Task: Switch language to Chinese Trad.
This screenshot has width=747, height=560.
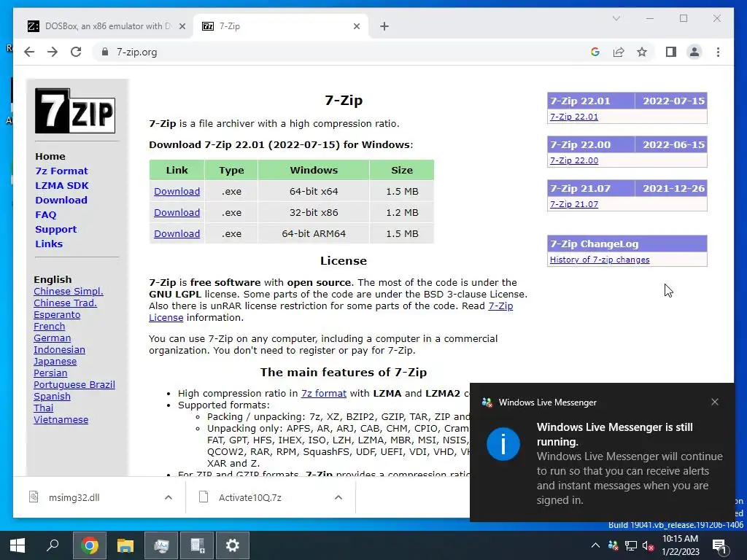Action: coord(65,303)
